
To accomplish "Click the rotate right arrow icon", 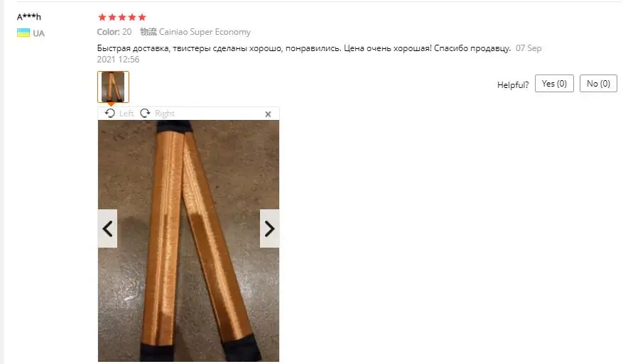I will 145,114.
